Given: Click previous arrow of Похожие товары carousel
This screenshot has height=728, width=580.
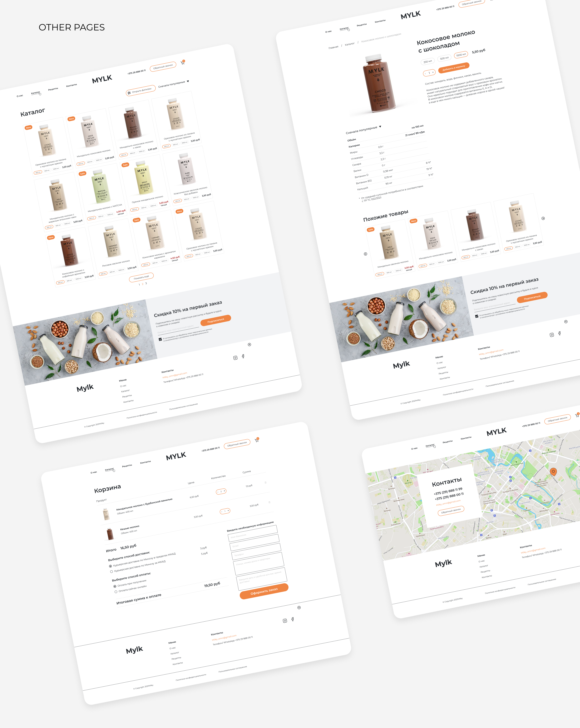Looking at the screenshot, I should pos(365,254).
